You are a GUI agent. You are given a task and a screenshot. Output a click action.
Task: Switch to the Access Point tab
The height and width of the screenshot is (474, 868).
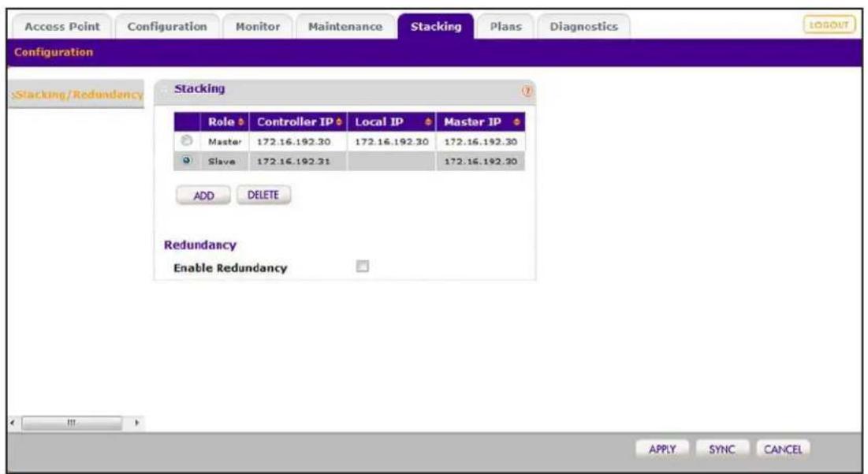click(x=62, y=27)
